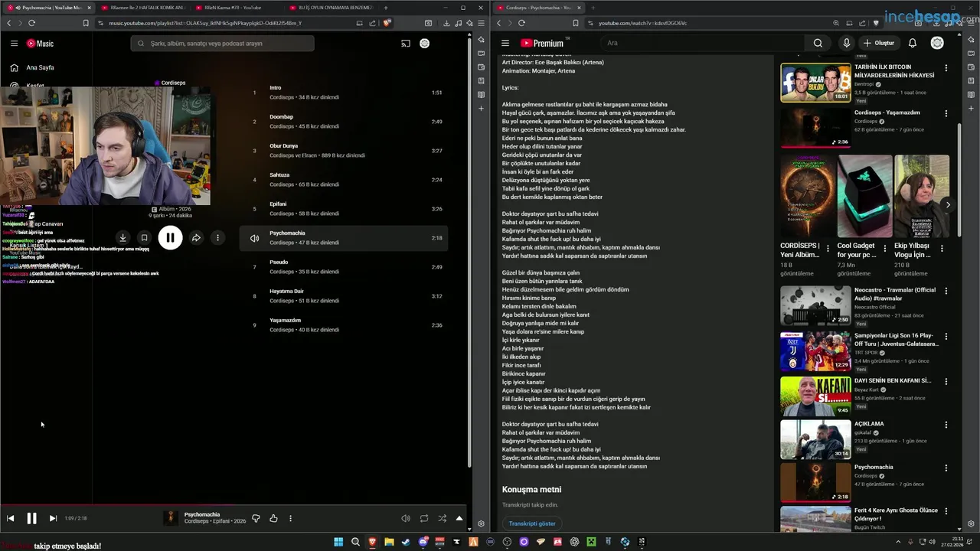Open YouTube notifications bell
Screen dimensions: 980x551
coord(913,43)
